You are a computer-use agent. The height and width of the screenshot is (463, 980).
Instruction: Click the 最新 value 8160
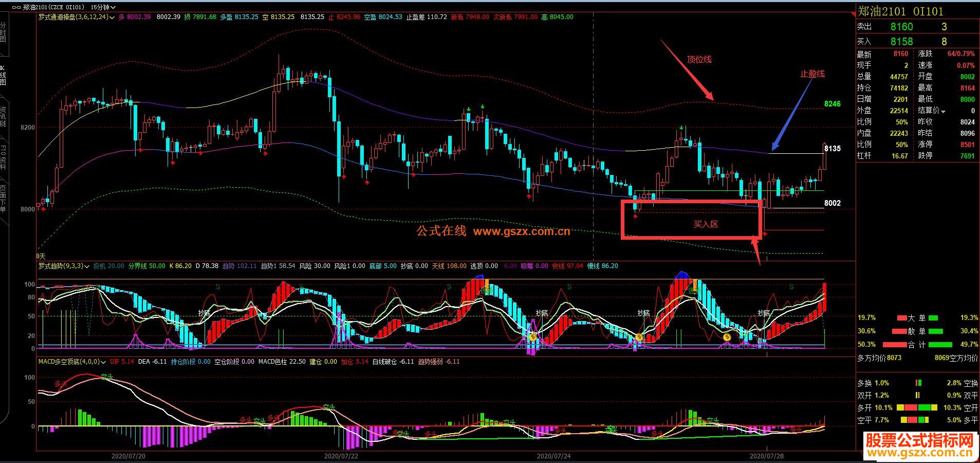click(x=900, y=54)
